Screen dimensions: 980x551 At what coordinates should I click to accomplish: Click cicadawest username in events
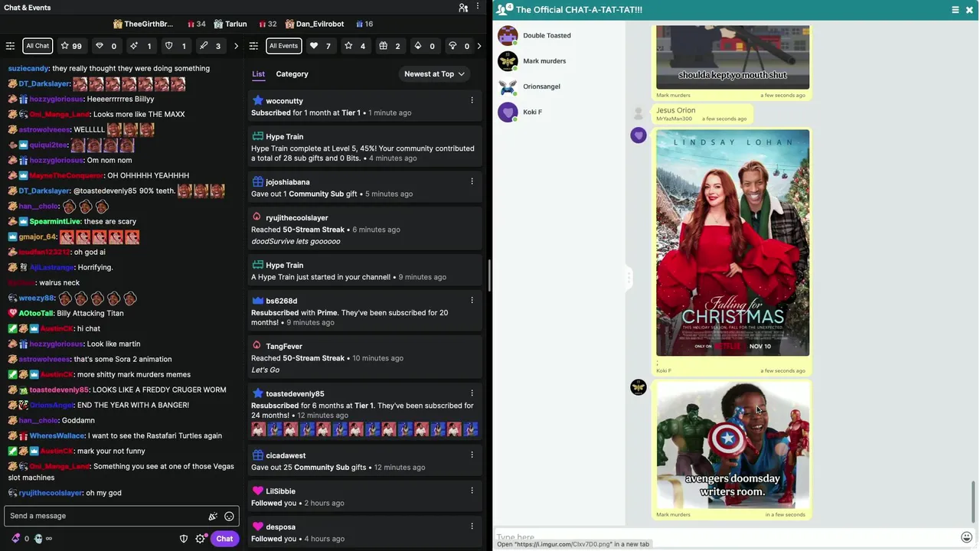coord(286,455)
